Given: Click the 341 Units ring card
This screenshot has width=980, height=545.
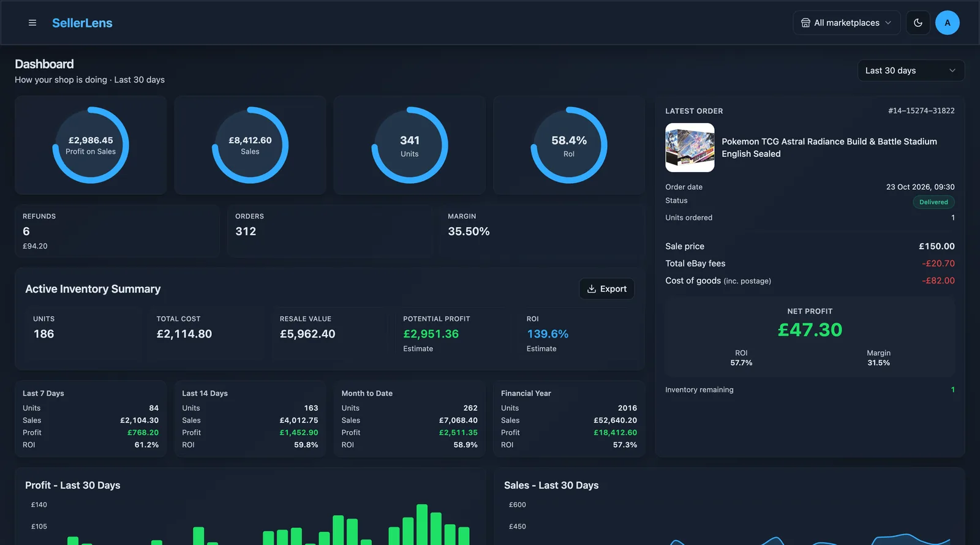Looking at the screenshot, I should [410, 145].
